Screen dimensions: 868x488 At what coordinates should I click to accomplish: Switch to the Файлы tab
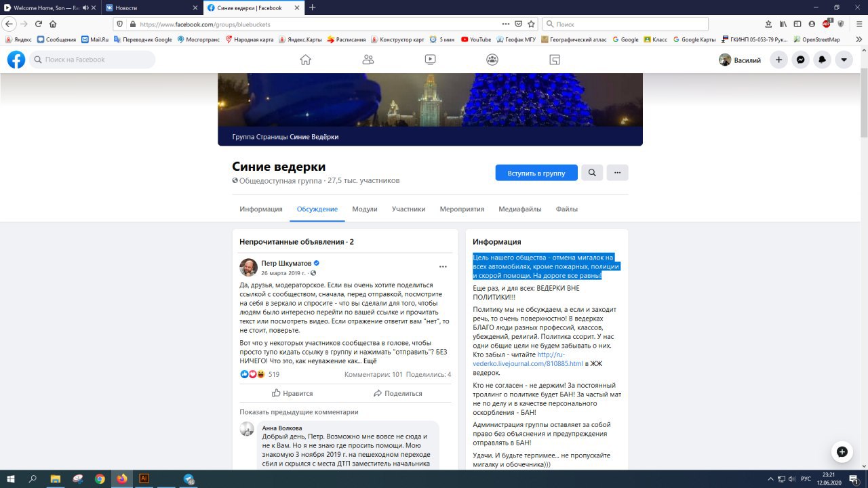click(x=567, y=209)
